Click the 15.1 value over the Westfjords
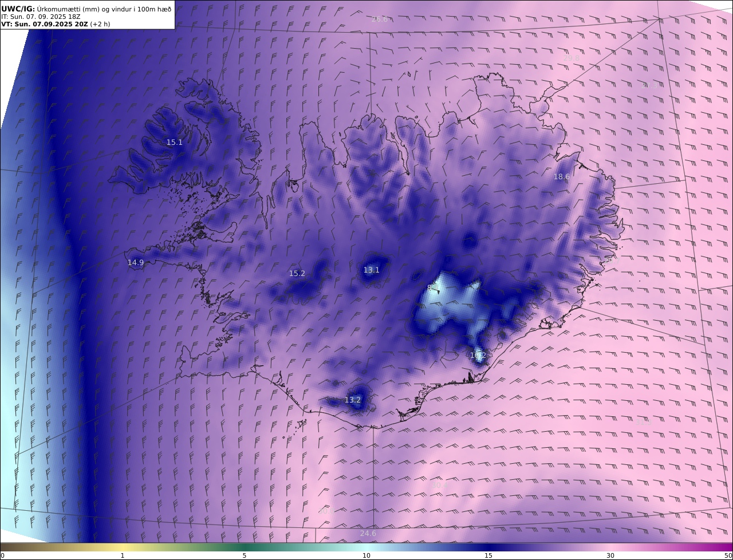Screen dimensions: 733x560 pos(175,143)
